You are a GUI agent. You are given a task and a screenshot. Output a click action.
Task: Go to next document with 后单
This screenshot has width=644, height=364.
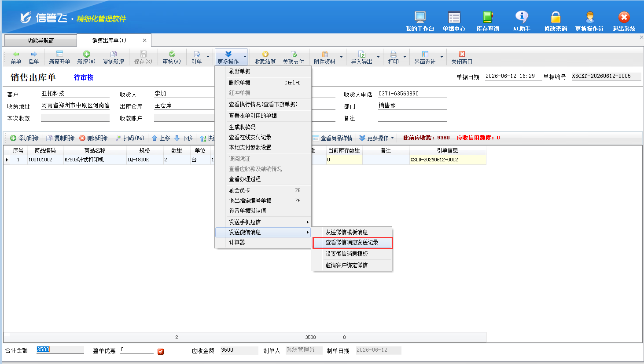[x=33, y=58]
